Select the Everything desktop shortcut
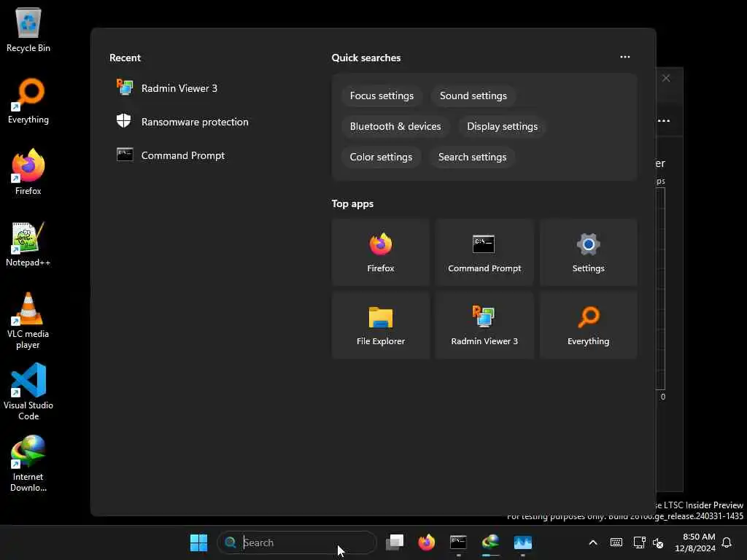The image size is (747, 560). coord(28,101)
